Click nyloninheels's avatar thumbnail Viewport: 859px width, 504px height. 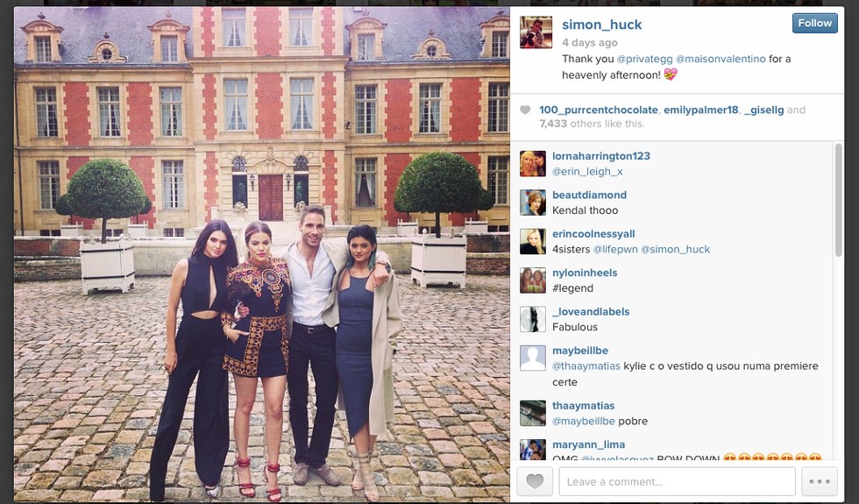[533, 280]
